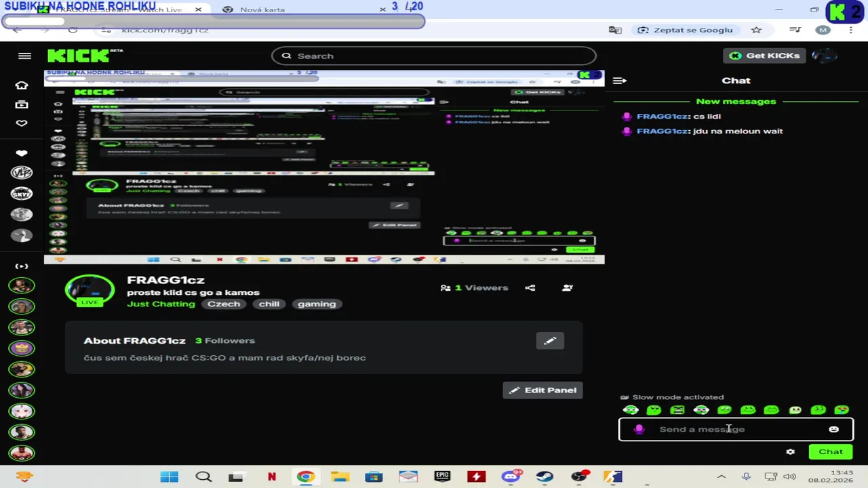The width and height of the screenshot is (868, 488).
Task: Click the browser address bar kick.com/fragg1cz
Action: 165,30
